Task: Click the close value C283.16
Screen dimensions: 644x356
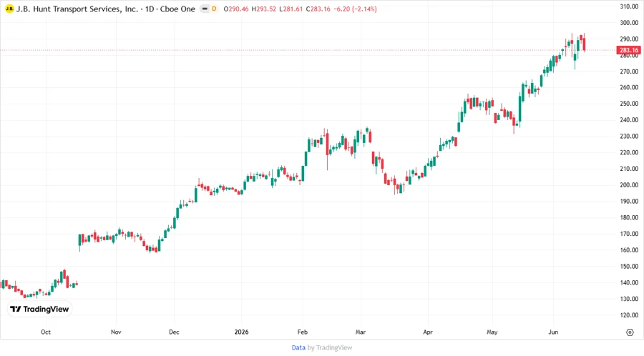Action: pos(318,9)
